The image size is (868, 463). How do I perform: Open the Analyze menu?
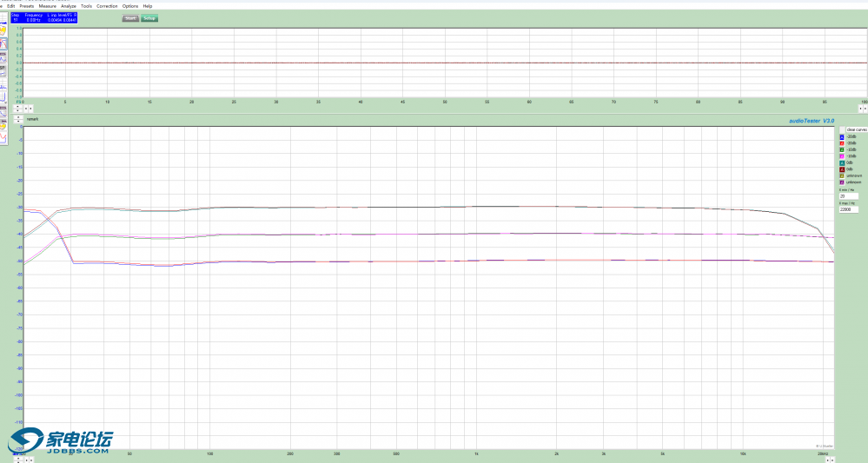69,6
